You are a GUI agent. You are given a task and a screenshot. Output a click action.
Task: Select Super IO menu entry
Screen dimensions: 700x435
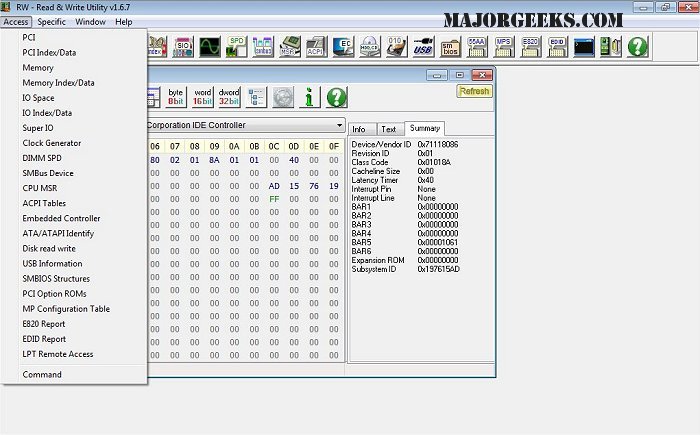click(x=74, y=128)
